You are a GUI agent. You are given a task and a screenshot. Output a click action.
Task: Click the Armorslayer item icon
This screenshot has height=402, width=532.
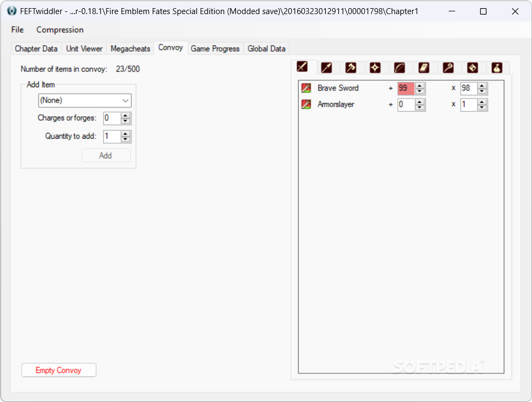(x=306, y=104)
